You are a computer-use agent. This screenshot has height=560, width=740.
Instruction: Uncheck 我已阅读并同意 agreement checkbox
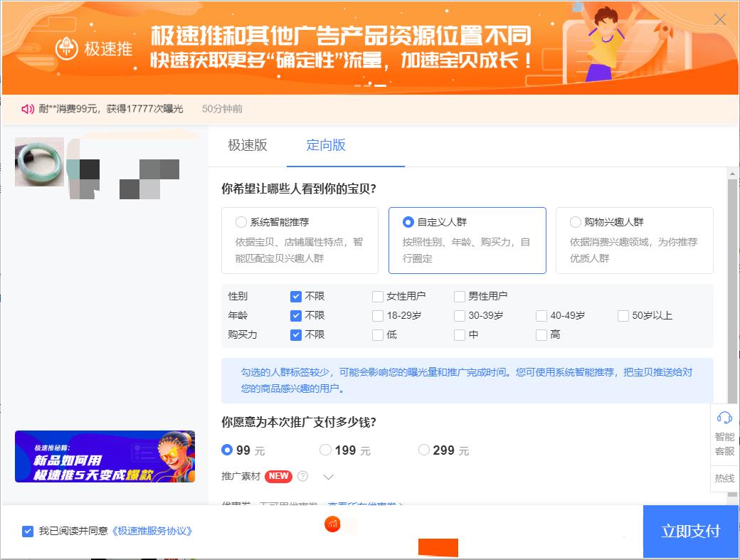coord(27,529)
